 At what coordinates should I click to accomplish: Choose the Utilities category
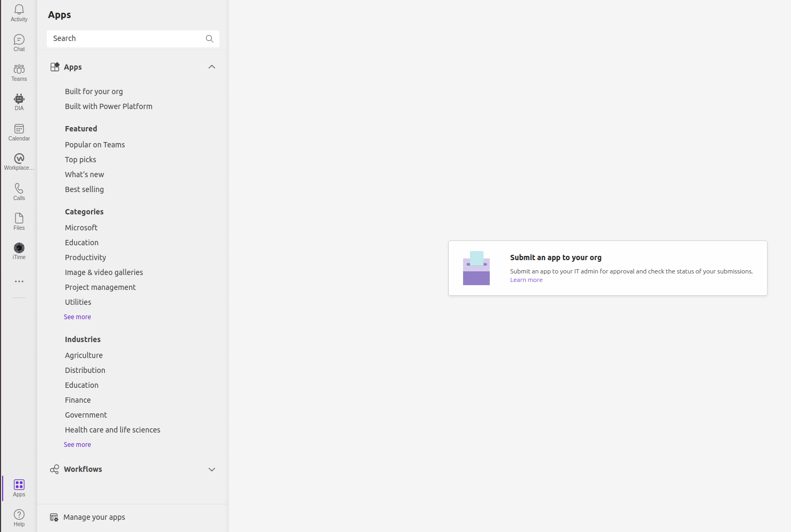78,302
